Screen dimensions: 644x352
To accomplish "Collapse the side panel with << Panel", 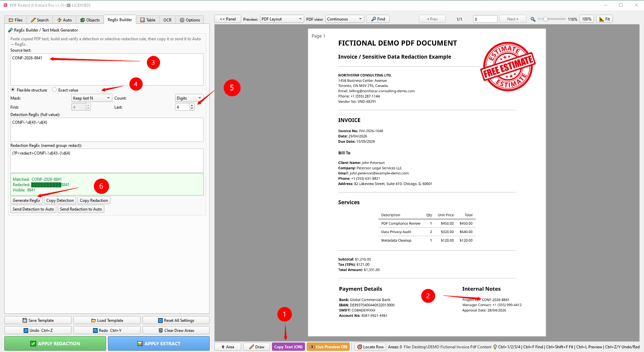I will [x=228, y=19].
